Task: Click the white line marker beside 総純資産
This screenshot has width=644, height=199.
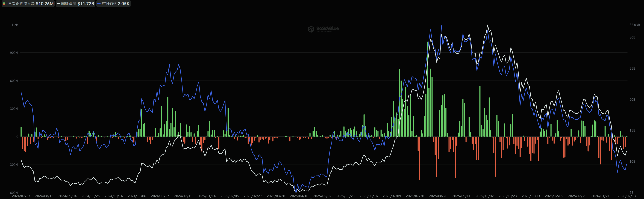Action: coord(58,4)
